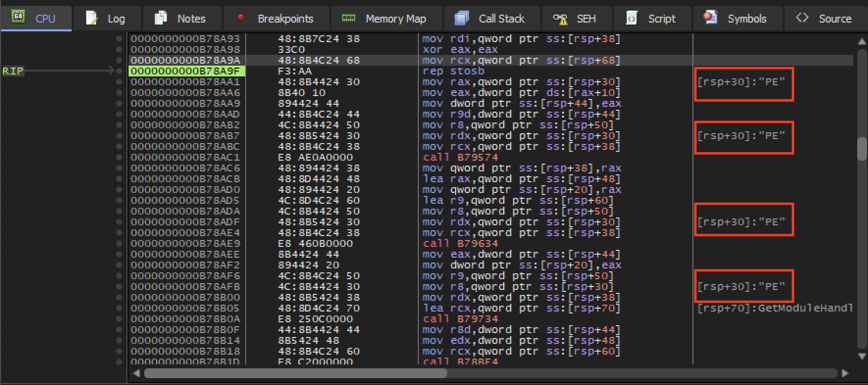Click the E8 AE0A0000 opcode bytes
Viewport: 868px width, 385px height.
click(x=315, y=157)
